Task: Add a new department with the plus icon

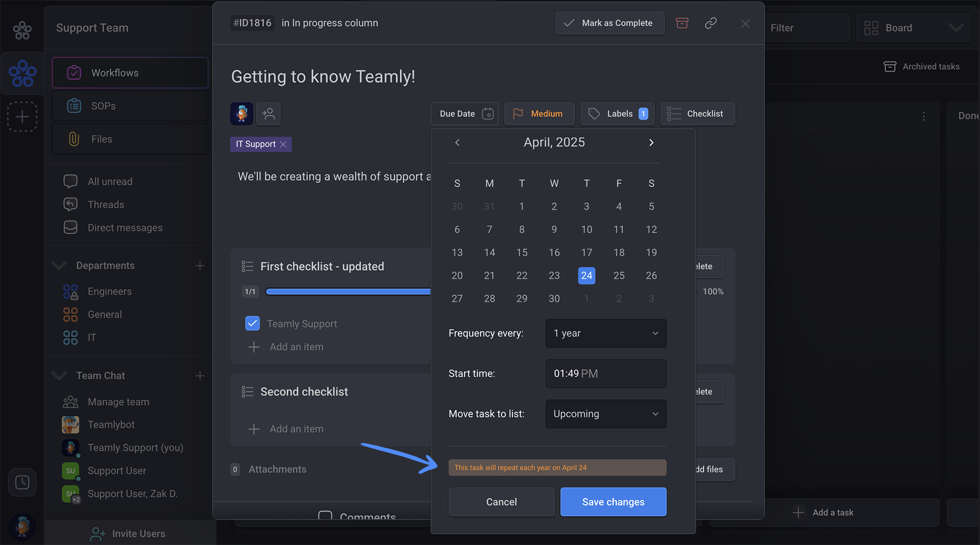Action: pyautogui.click(x=200, y=266)
